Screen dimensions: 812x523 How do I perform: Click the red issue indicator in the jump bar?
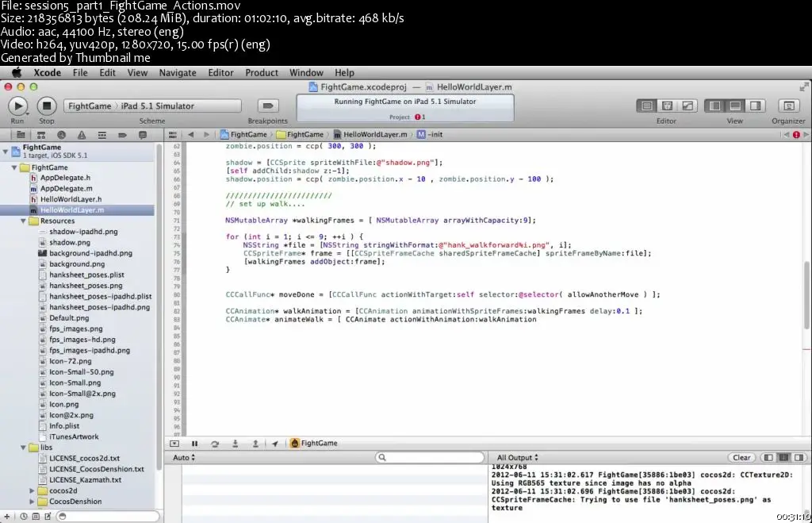(x=796, y=135)
